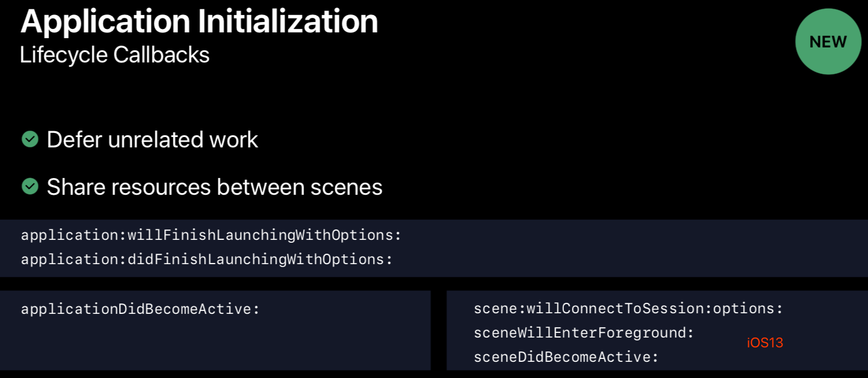The height and width of the screenshot is (378, 868).
Task: Click the Lifecycle Callbacks subtitle
Action: [x=114, y=55]
